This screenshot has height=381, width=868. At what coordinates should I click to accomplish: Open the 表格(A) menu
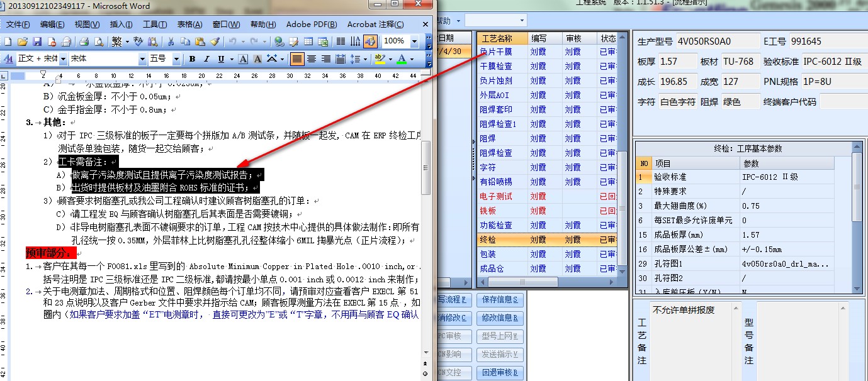coord(189,25)
